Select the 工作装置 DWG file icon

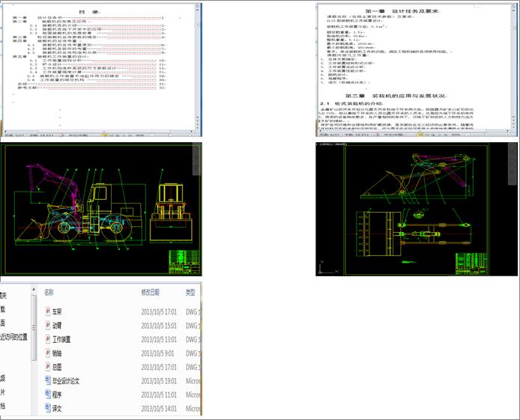48,339
